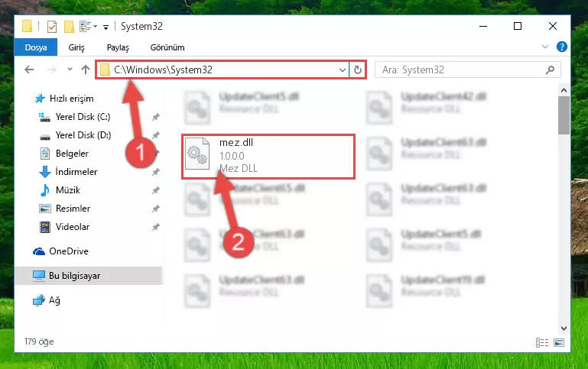This screenshot has width=588, height=369.
Task: Click the Ara: System32 search field
Action: 463,70
